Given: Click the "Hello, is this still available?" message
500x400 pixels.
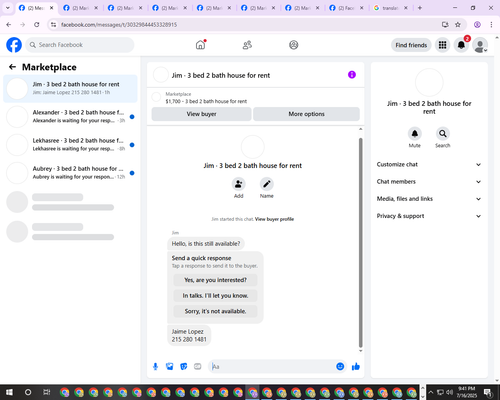Looking at the screenshot, I should 206,244.
